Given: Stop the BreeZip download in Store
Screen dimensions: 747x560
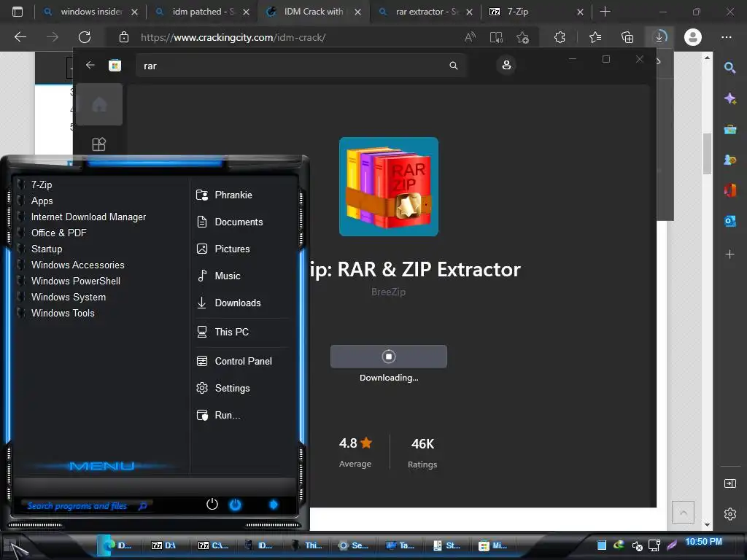Looking at the screenshot, I should 389,356.
